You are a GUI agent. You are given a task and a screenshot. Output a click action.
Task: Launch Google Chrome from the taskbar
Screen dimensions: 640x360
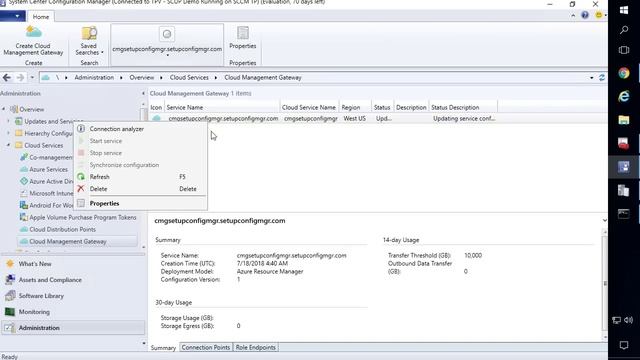point(624,73)
